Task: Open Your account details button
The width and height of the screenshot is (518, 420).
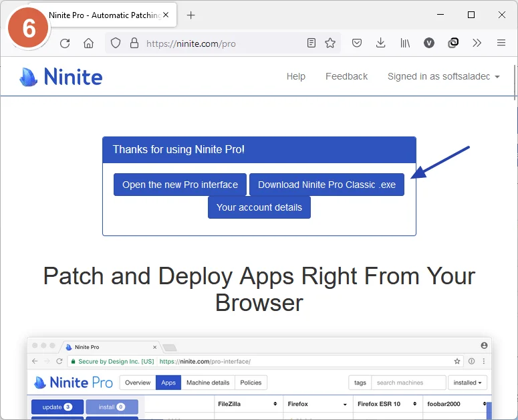Action: (259, 207)
